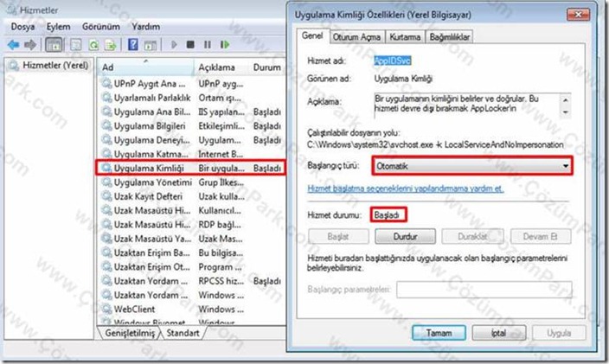
Task: Click the Devam Et button
Action: (x=541, y=236)
